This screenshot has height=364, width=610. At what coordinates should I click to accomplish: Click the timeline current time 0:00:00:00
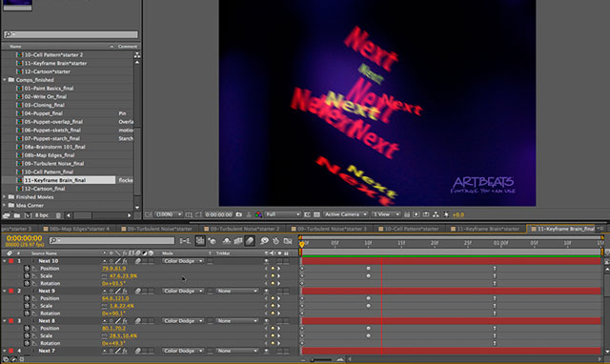coord(24,238)
